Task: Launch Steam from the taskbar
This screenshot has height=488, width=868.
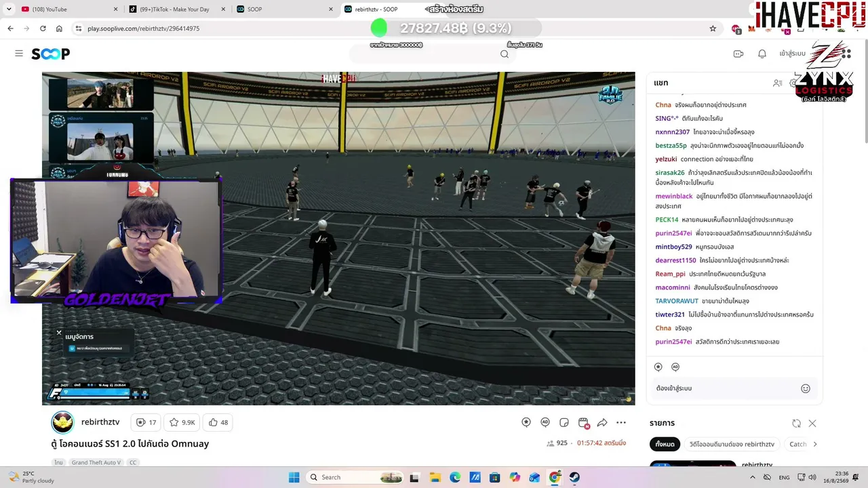Action: click(x=574, y=477)
